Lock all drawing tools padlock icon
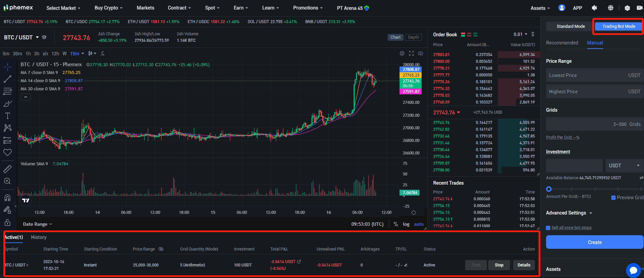This screenshot has width=644, height=278. 7,223
